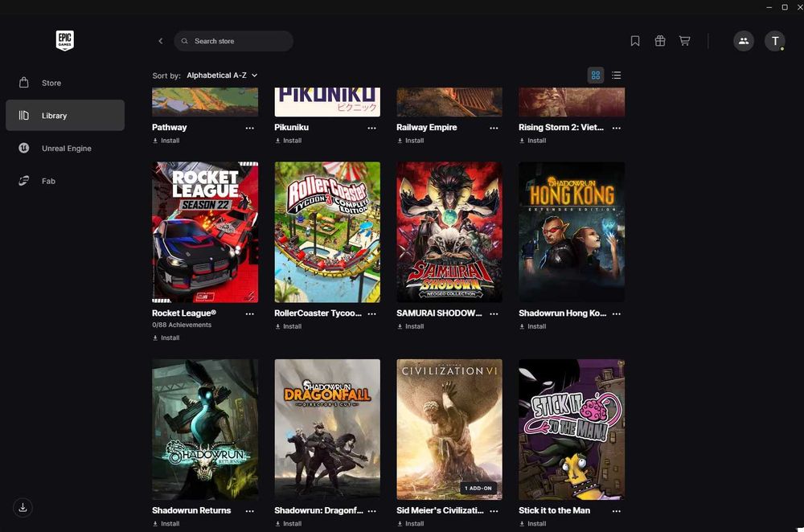Click the Search store input field

pos(234,41)
